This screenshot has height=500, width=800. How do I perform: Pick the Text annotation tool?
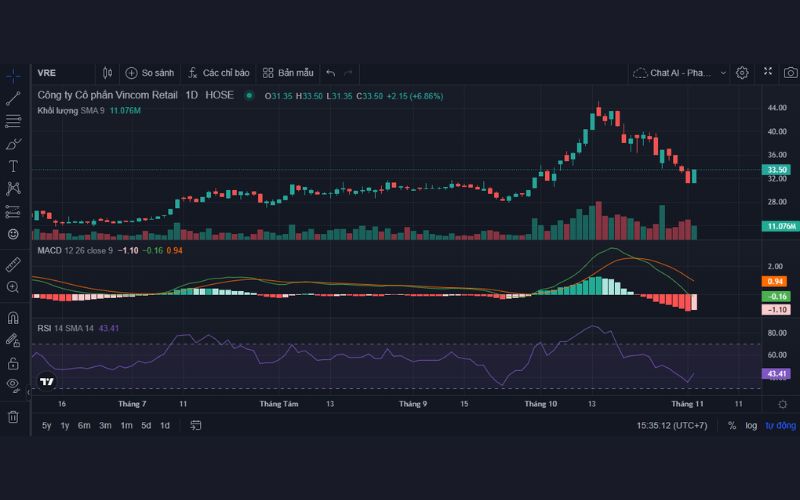click(13, 166)
